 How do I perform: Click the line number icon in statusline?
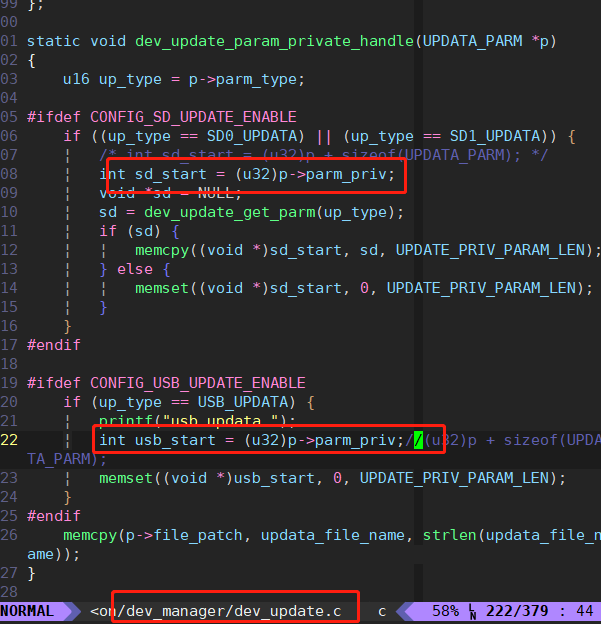click(472, 612)
